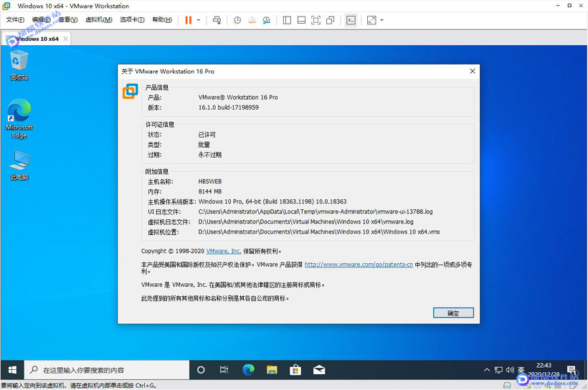Click the stretch guest display icon
Viewport: 588px width, 390px height.
pyautogui.click(x=371, y=20)
